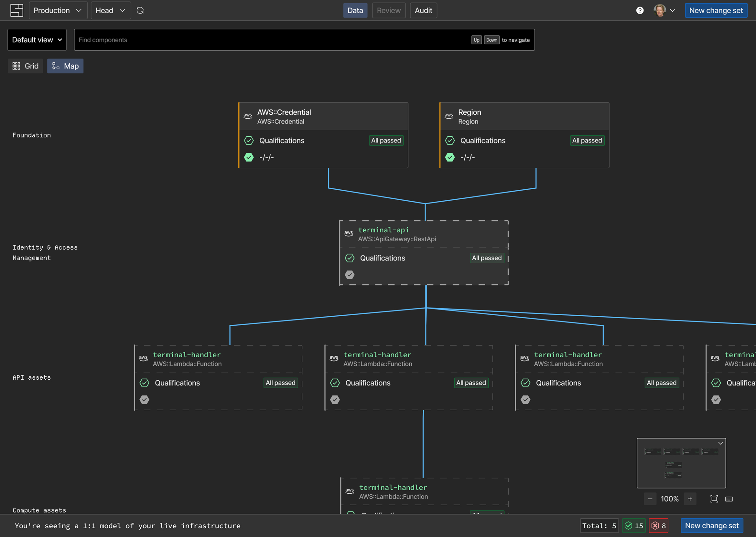Open the Production workspace dropdown
Image resolution: width=756 pixels, height=537 pixels.
[58, 11]
